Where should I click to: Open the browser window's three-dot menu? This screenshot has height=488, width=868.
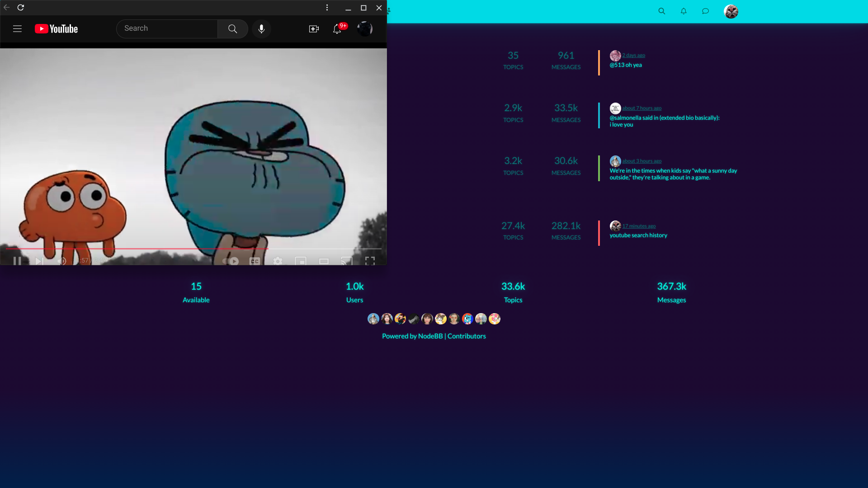pyautogui.click(x=327, y=8)
